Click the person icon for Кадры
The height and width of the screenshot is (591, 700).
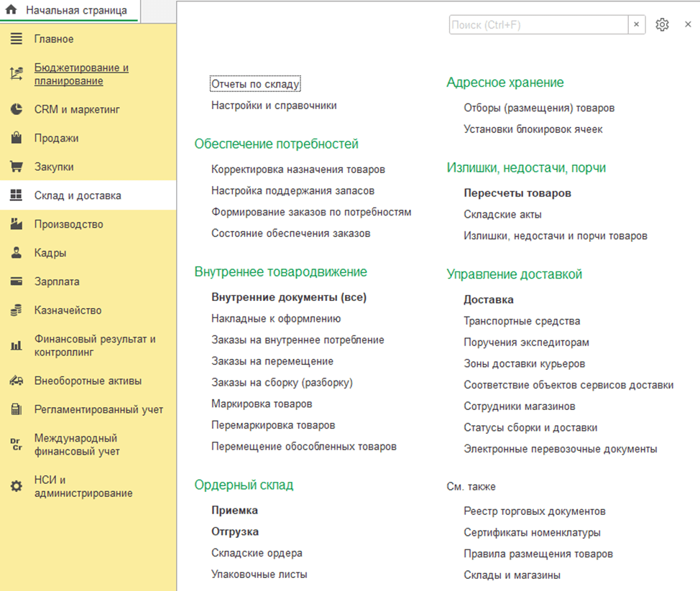(16, 253)
